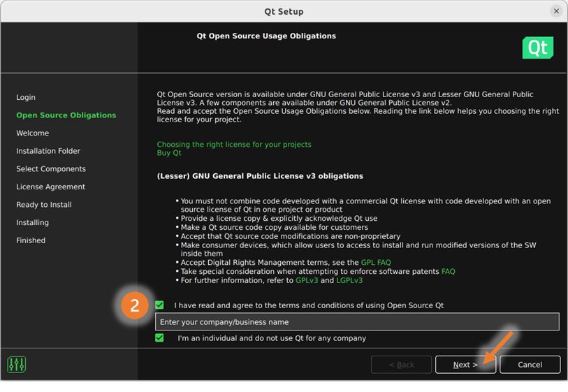The image size is (568, 392).
Task: Open the software patents FAQ link
Action: (448, 271)
